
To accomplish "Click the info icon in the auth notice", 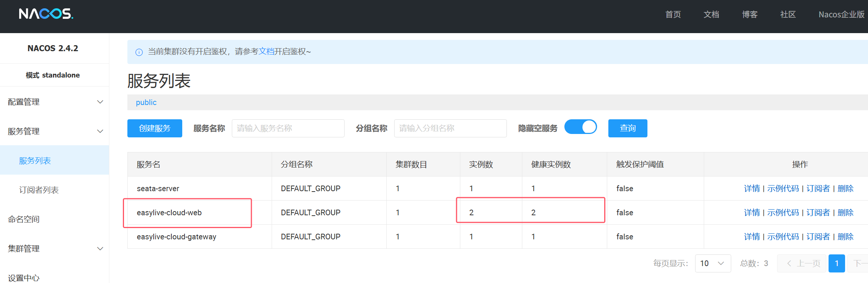I will (x=139, y=52).
